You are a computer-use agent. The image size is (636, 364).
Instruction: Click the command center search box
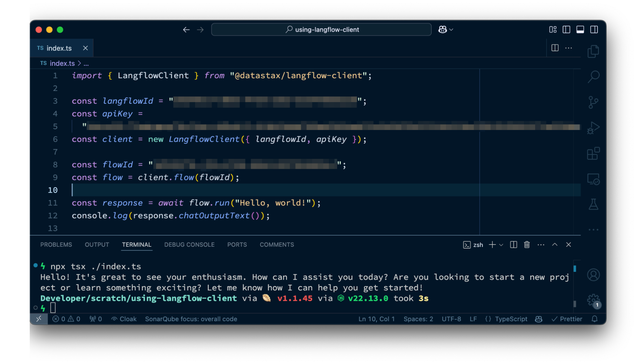(321, 30)
